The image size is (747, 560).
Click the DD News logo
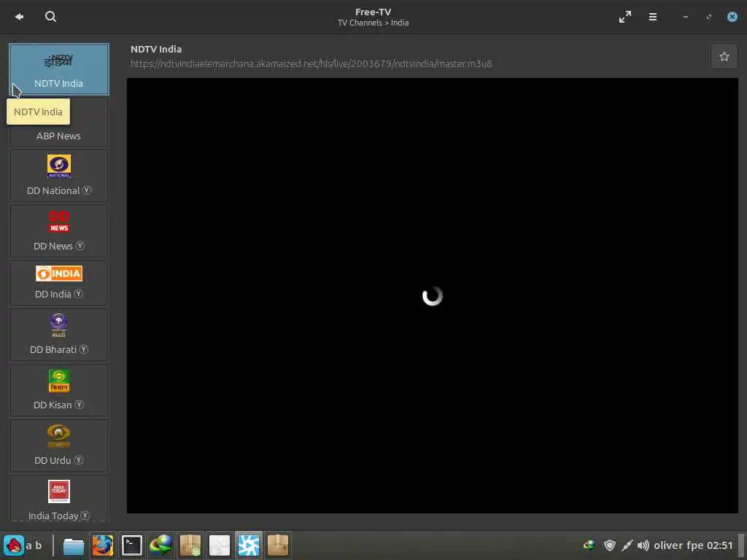tap(59, 222)
